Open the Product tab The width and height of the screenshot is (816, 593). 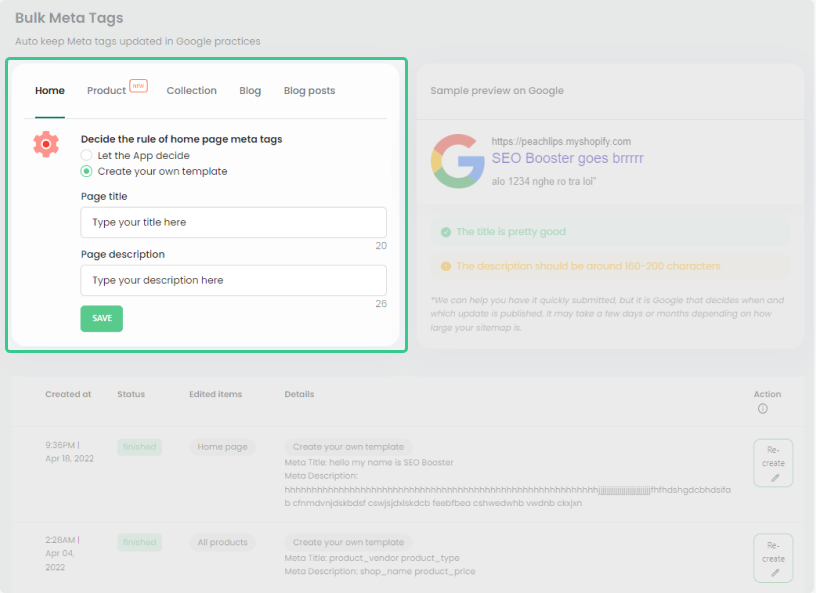[x=106, y=91]
